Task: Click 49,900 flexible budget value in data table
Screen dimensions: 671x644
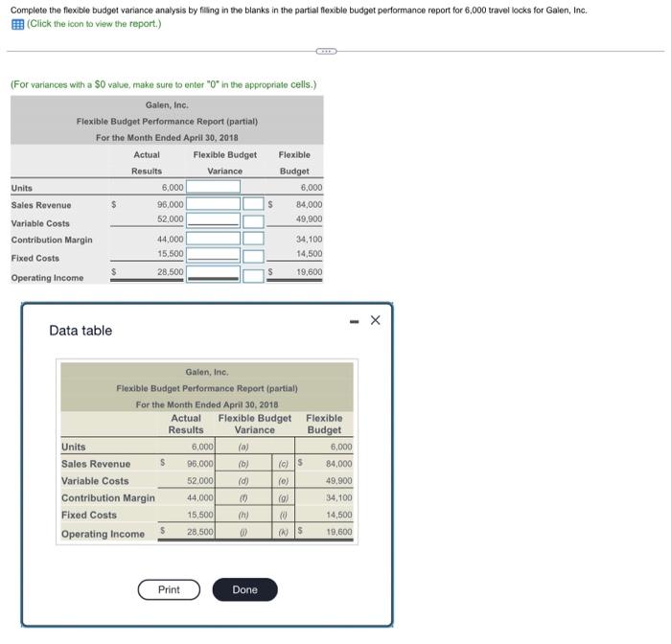Action: [x=339, y=480]
